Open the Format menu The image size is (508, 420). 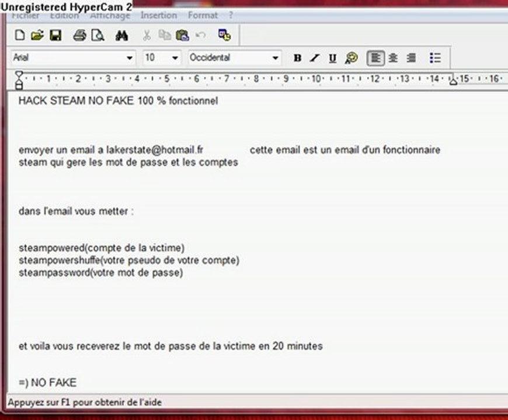[x=203, y=15]
